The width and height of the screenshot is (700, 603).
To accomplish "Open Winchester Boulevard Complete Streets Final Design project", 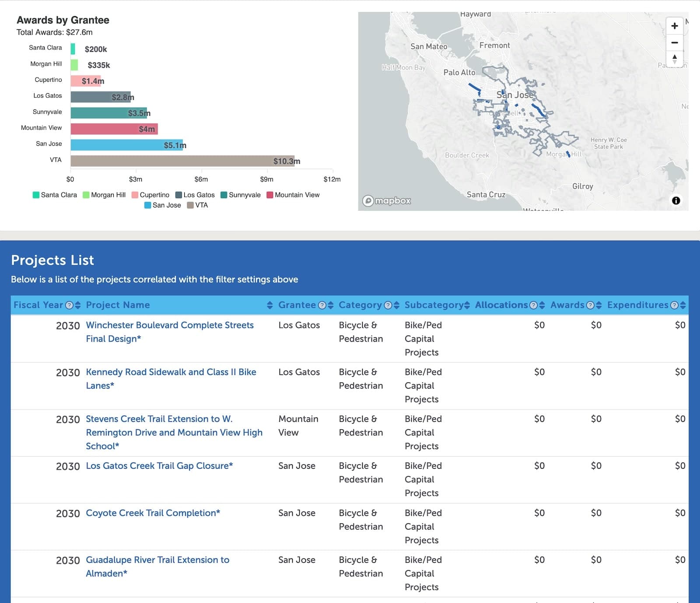I will coord(170,332).
